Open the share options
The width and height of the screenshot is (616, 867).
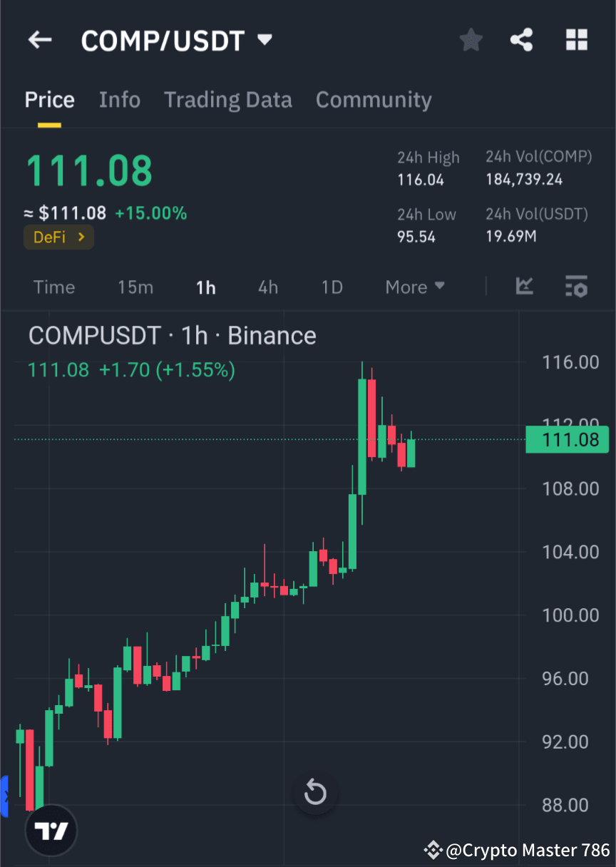click(521, 40)
